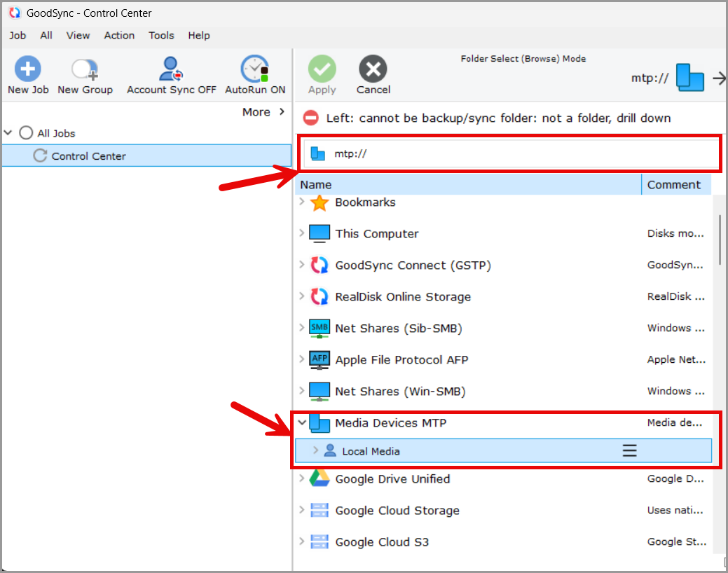Click the Bookmarks star icon
This screenshot has width=728, height=573.
(320, 203)
